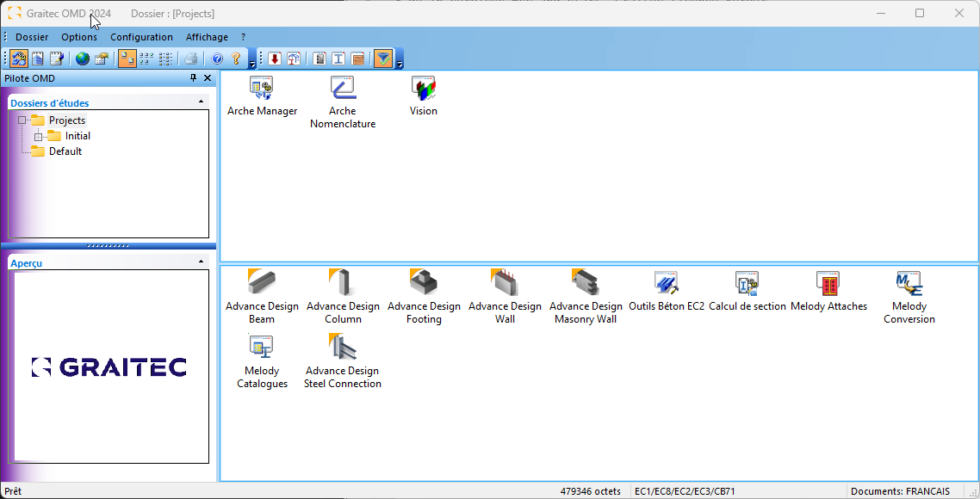The image size is (980, 499).
Task: Click the gray concrete element toolbar icon
Action: pyautogui.click(x=320, y=59)
